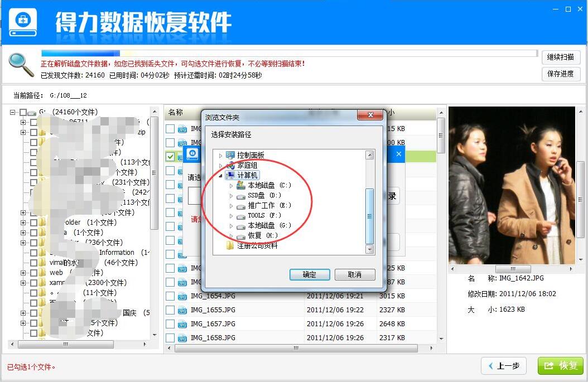Click the 当前路径 G:/108__12 path text
This screenshot has width=588, height=382.
[x=50, y=95]
